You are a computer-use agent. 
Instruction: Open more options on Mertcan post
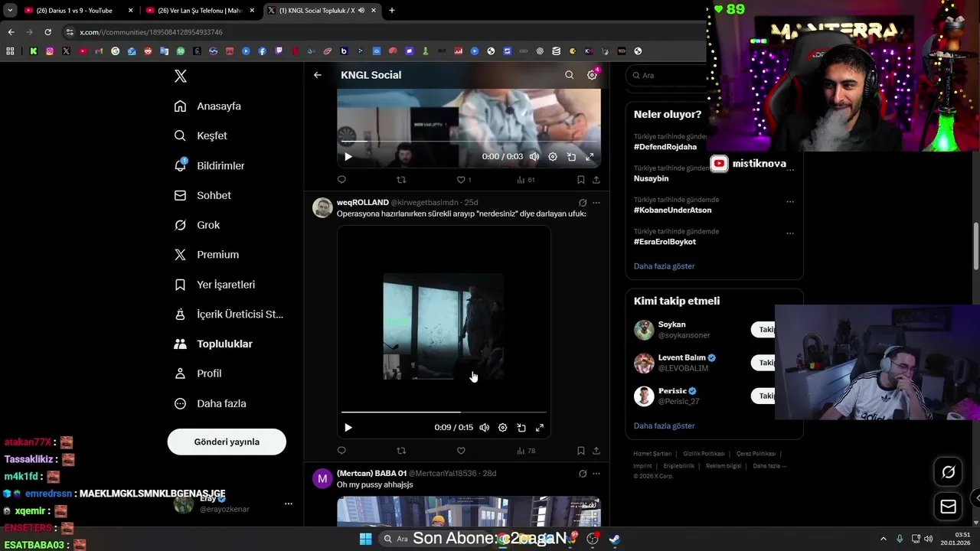click(x=596, y=474)
